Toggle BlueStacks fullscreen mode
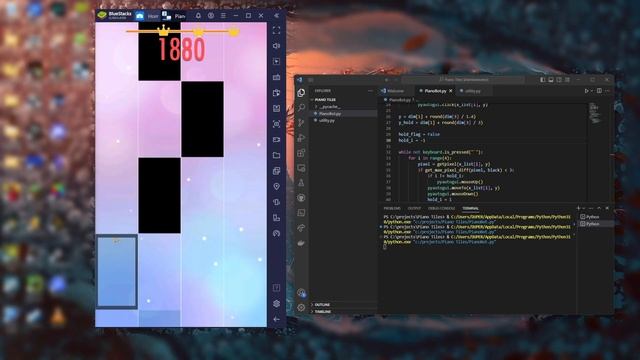 click(276, 31)
